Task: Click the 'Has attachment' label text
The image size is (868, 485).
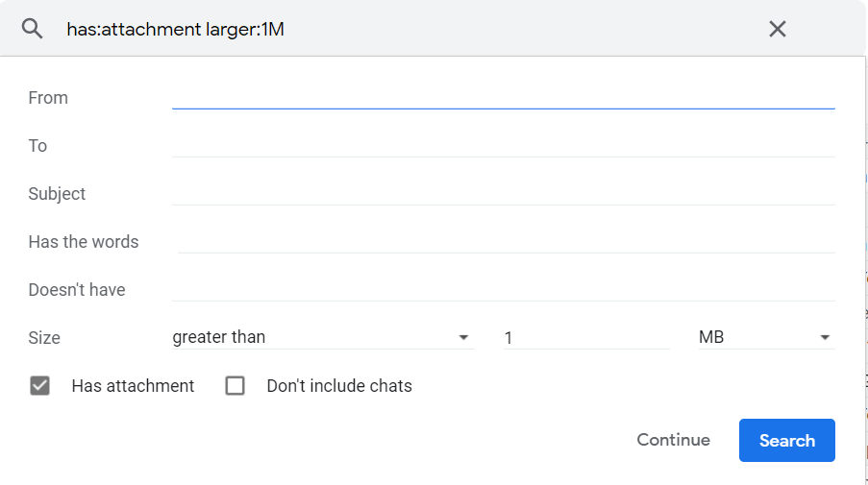Action: (x=133, y=386)
